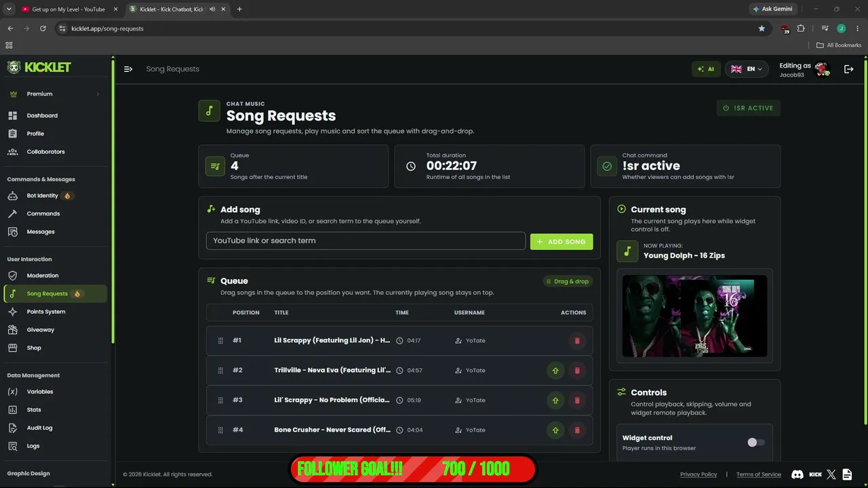Open the EN language dropdown
The width and height of the screenshot is (868, 488).
747,69
